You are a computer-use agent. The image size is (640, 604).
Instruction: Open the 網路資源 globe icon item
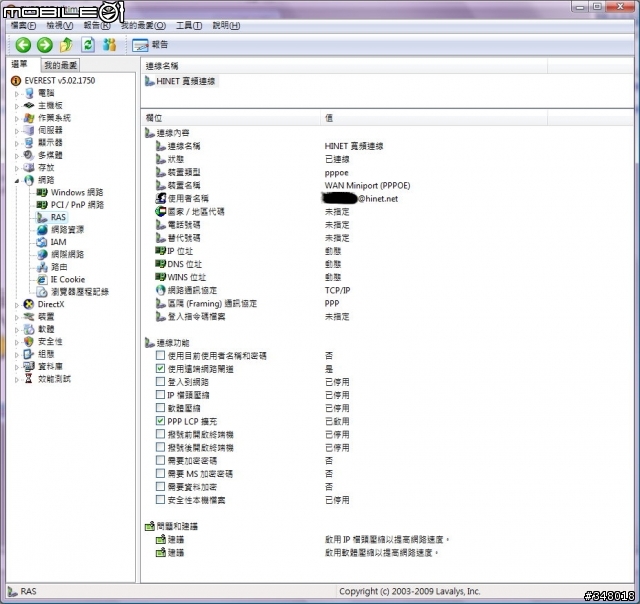pos(42,230)
